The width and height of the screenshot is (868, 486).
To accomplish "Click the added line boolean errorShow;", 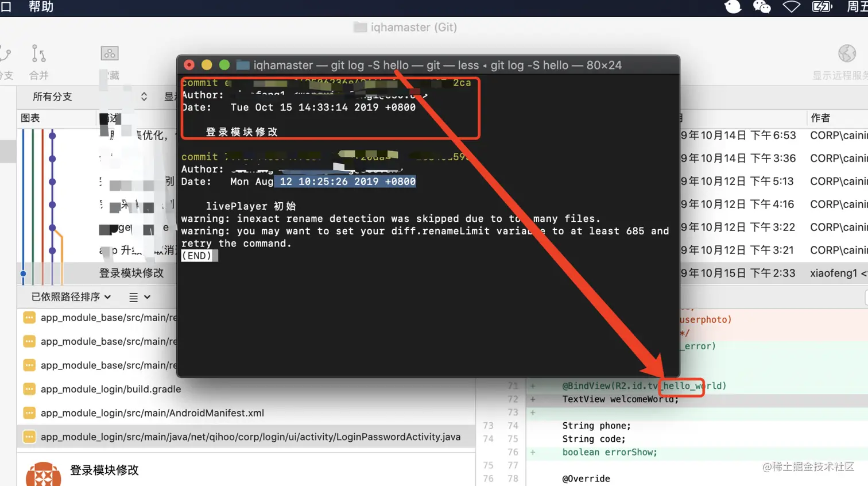I will [610, 452].
